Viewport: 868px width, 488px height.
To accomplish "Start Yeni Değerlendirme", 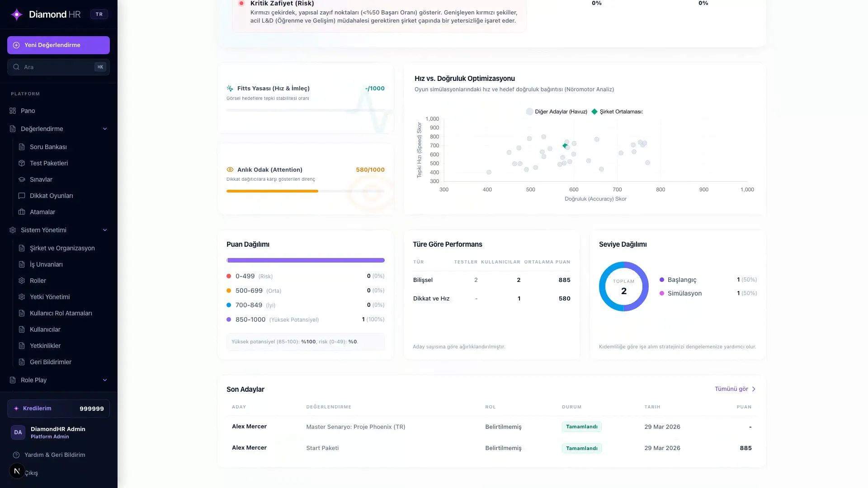I will coord(58,45).
